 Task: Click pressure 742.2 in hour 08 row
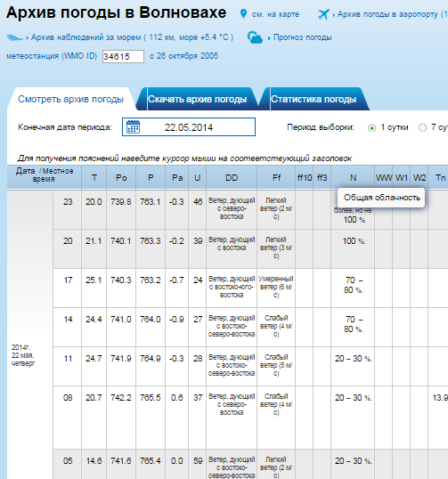[121, 397]
